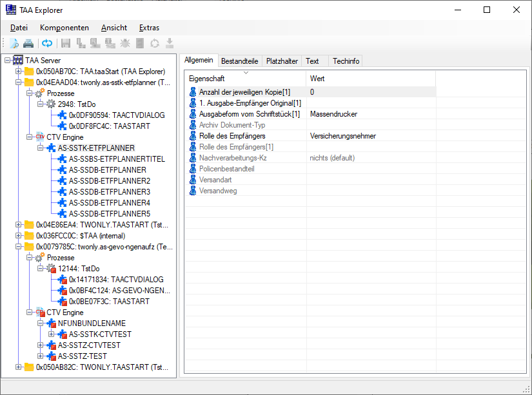
Task: Open the Komponenten menu
Action: point(64,28)
